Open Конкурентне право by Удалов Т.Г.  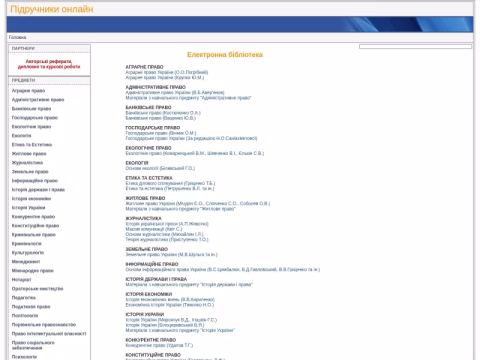(159, 345)
